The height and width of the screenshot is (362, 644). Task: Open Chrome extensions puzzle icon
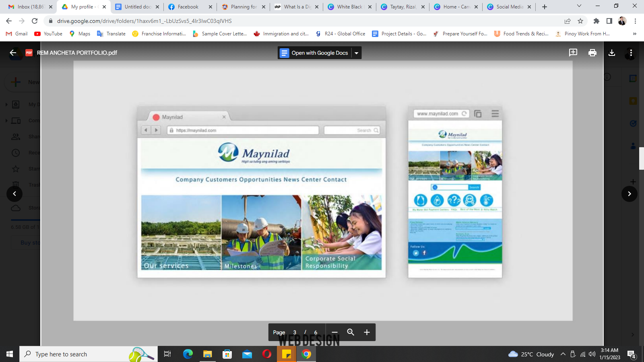(x=597, y=21)
